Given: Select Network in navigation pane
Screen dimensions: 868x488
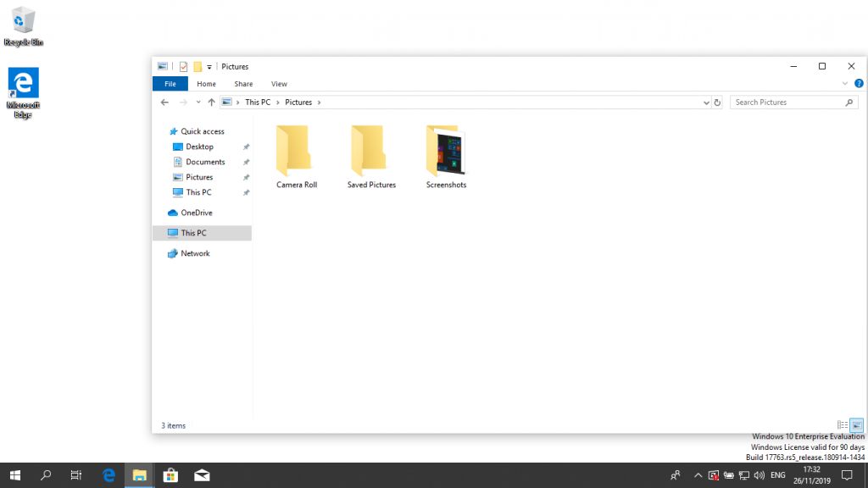Looking at the screenshot, I should coord(196,253).
